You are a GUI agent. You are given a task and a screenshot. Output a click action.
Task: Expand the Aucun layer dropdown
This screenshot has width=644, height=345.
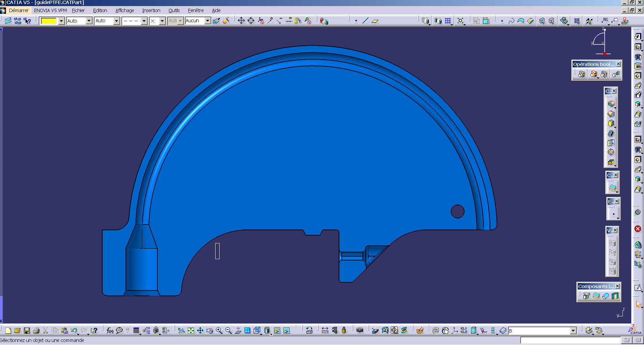point(207,21)
